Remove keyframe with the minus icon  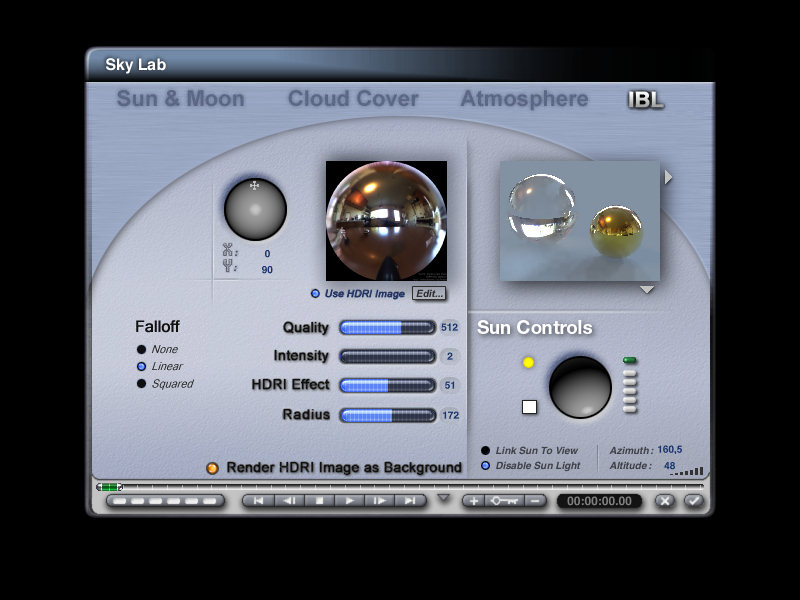[x=535, y=501]
